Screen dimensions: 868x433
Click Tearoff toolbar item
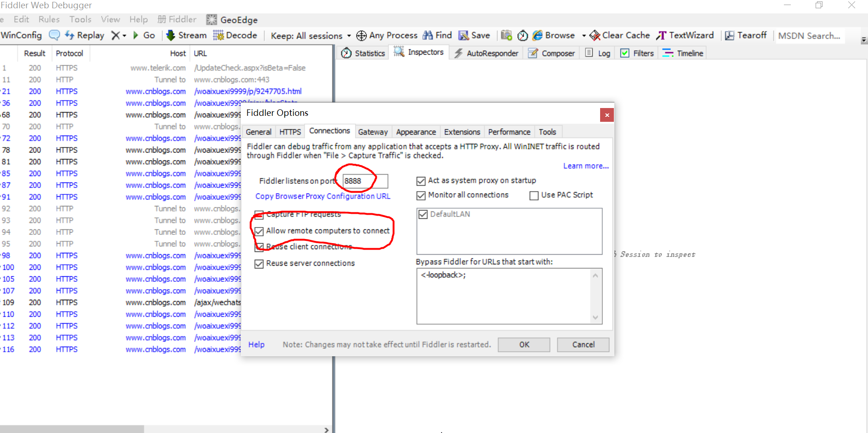746,35
